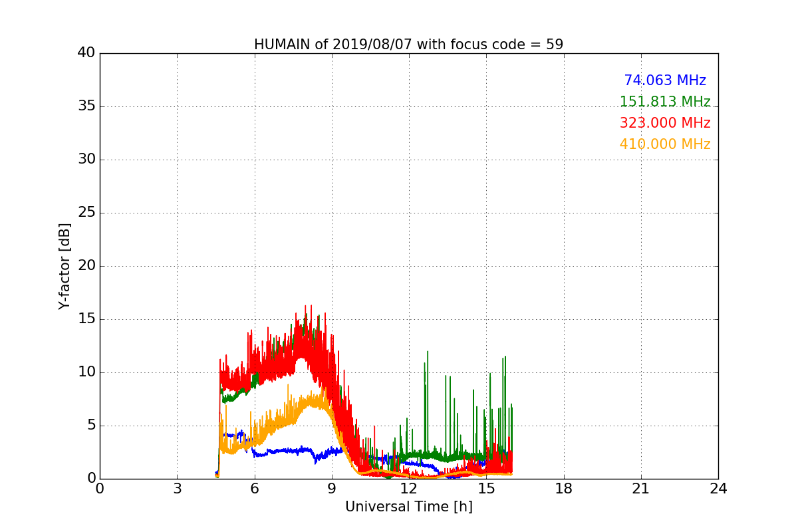Select the 323.000 MHz legend label

click(665, 123)
